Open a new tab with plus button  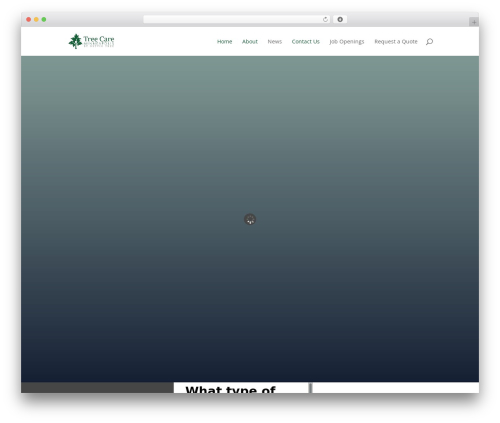(474, 22)
